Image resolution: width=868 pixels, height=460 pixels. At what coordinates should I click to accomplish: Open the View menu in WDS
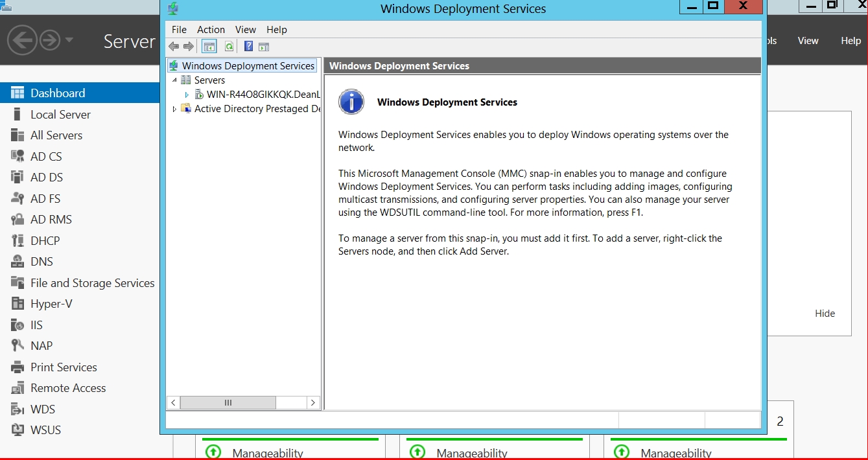[x=246, y=30]
